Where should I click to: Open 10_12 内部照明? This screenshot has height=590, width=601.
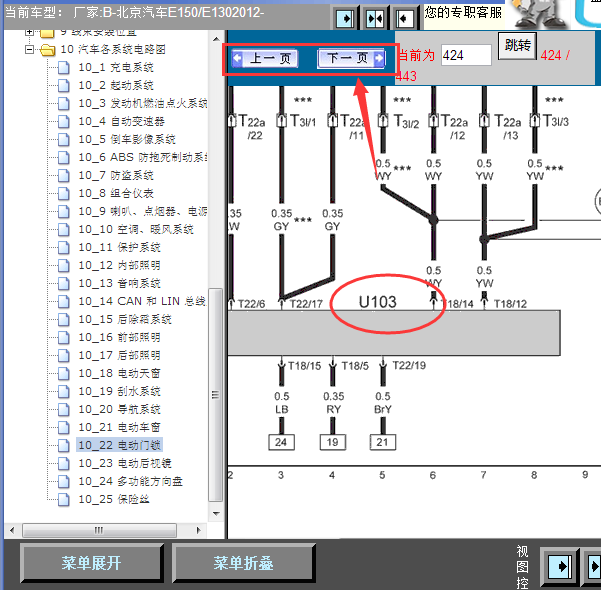tap(119, 265)
